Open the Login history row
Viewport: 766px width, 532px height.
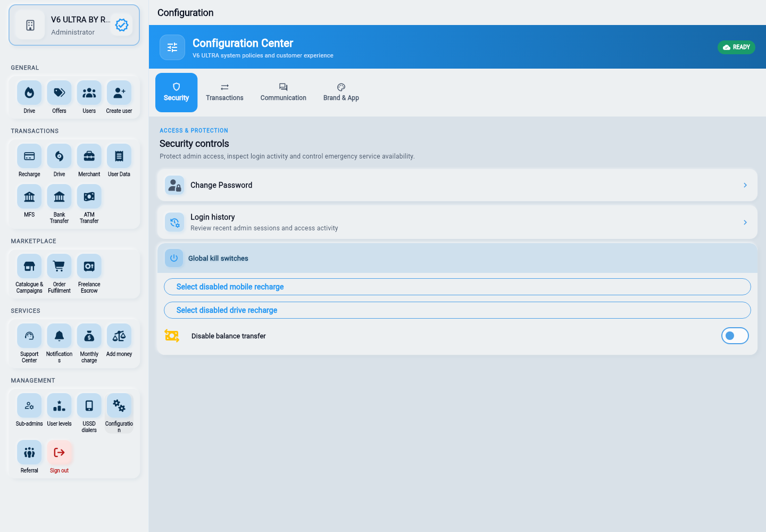(x=457, y=222)
